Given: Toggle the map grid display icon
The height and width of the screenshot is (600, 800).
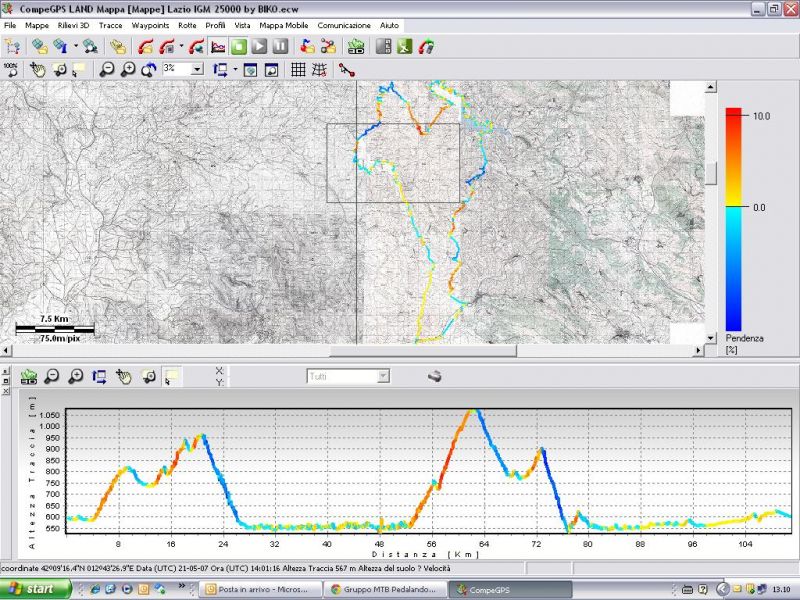Looking at the screenshot, I should coord(298,69).
